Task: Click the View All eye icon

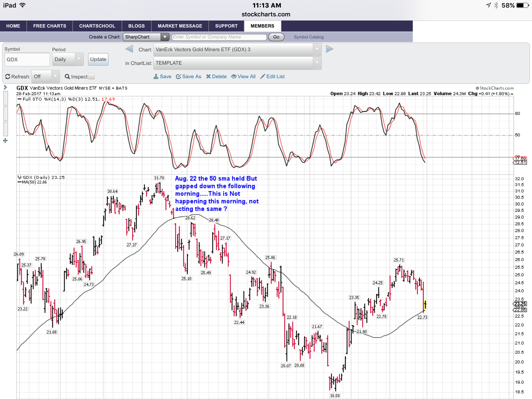Action: click(234, 77)
